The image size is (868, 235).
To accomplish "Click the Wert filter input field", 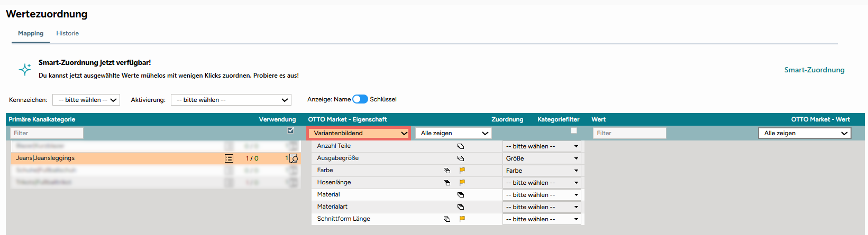I will (629, 133).
